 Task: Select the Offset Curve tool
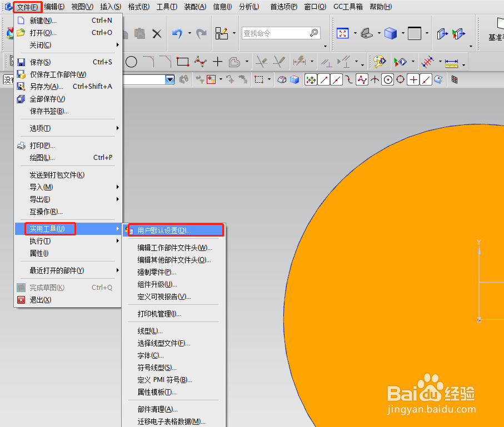point(234,62)
